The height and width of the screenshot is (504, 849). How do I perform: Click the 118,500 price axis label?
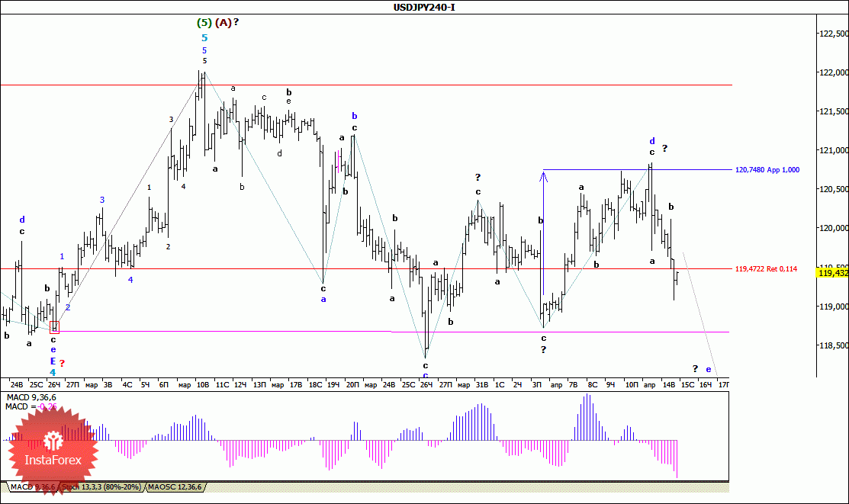pos(834,345)
